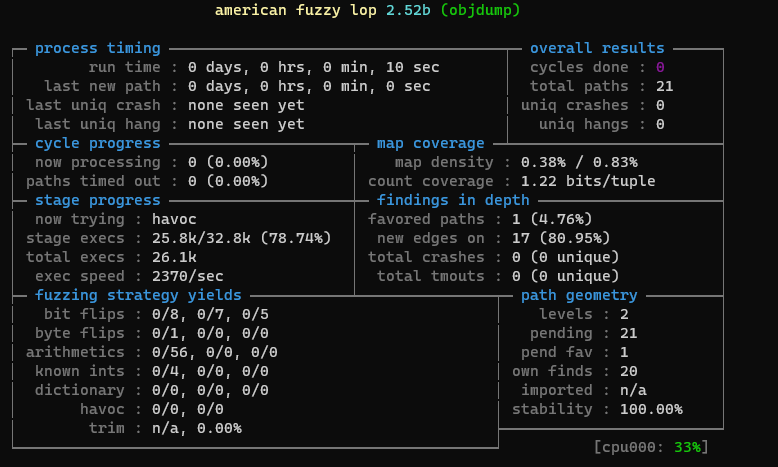Select the total tmouts value 0 (0 unique)
This screenshot has height=467, width=778.
565,276
